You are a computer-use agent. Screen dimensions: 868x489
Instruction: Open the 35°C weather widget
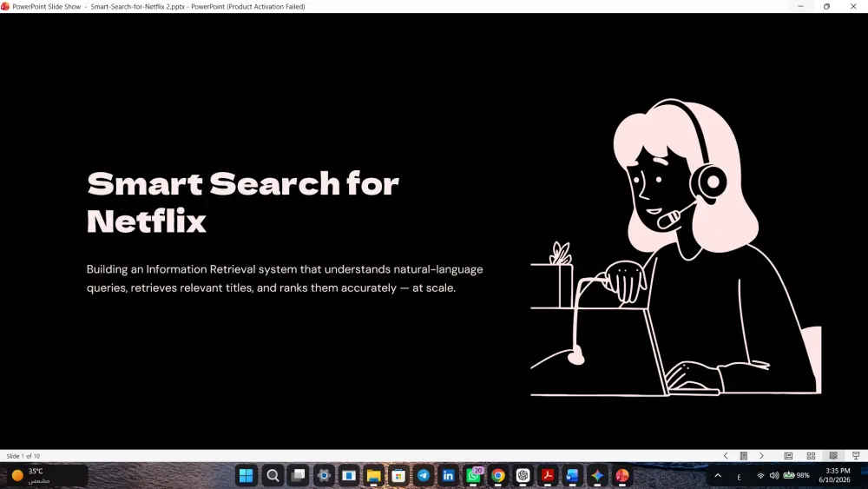pyautogui.click(x=47, y=476)
